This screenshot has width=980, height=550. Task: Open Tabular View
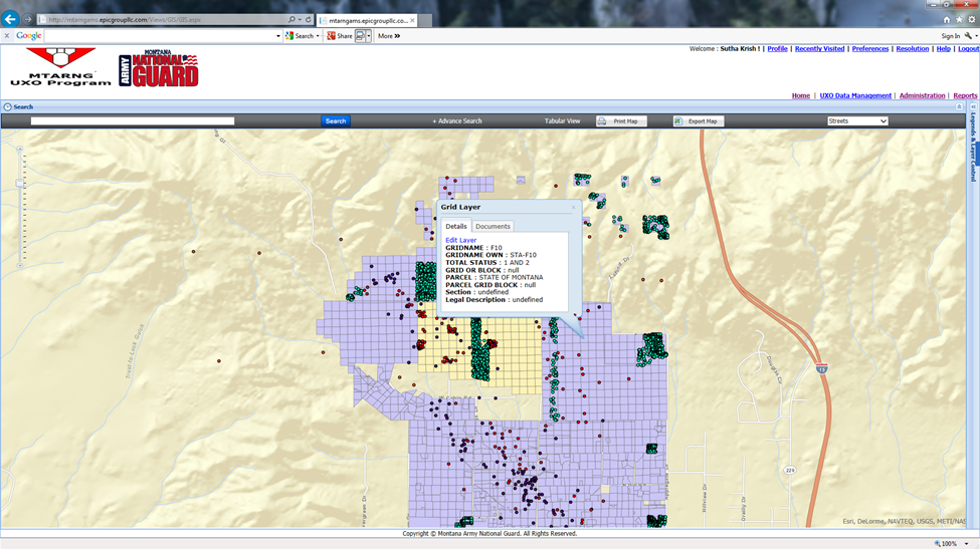tap(562, 121)
